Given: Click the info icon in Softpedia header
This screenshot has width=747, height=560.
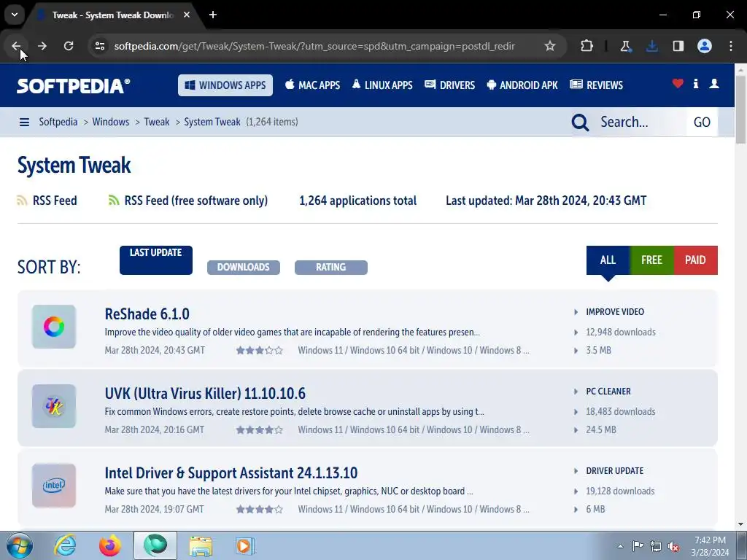Looking at the screenshot, I should click(x=696, y=84).
